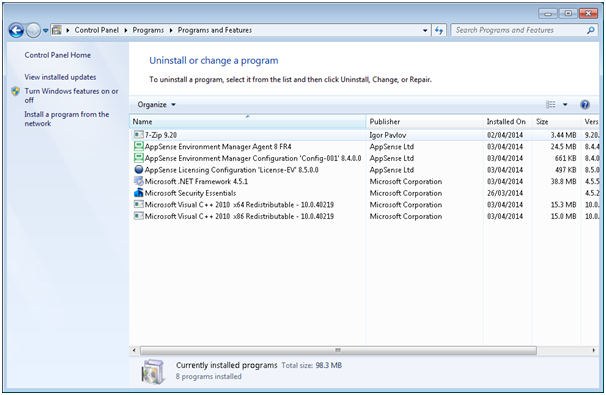Select AppSense Environment Manager Configuration 'Config-001' row

point(364,158)
